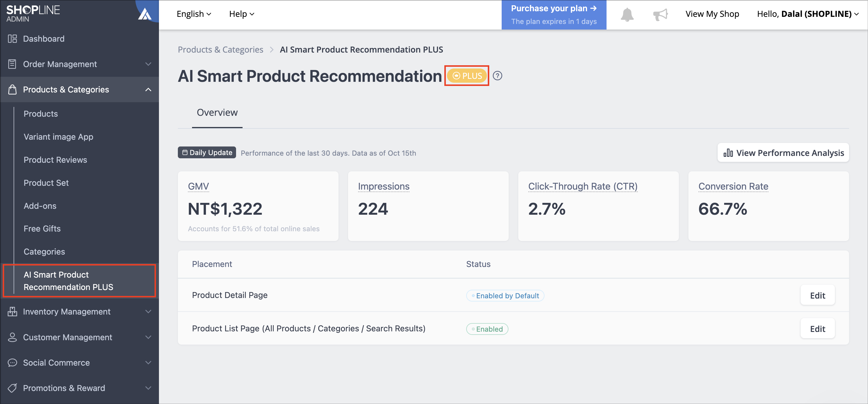
Task: Open the Help dropdown menu
Action: pos(242,14)
